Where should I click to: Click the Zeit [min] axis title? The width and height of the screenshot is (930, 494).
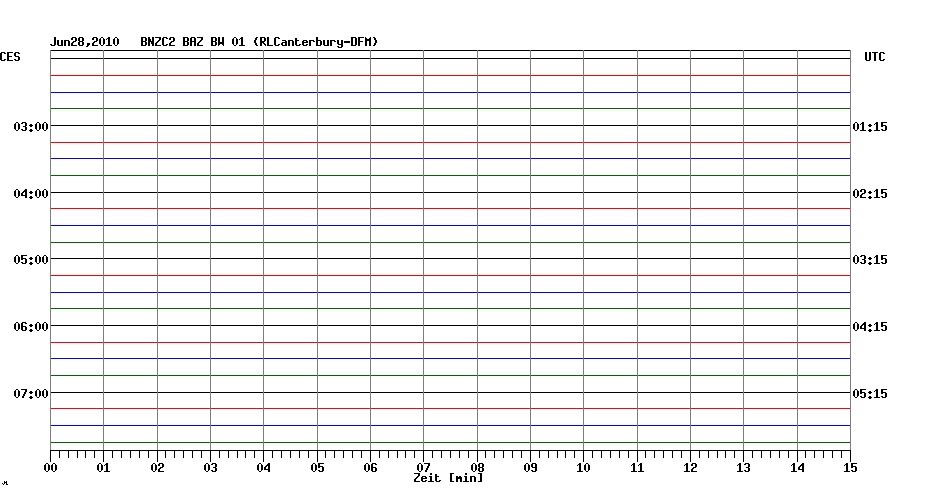(x=448, y=479)
